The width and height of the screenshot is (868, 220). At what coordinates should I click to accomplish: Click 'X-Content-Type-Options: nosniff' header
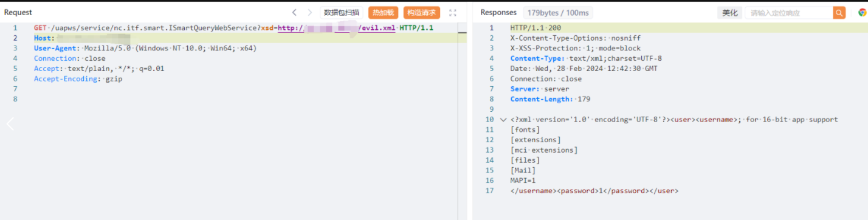(x=575, y=38)
